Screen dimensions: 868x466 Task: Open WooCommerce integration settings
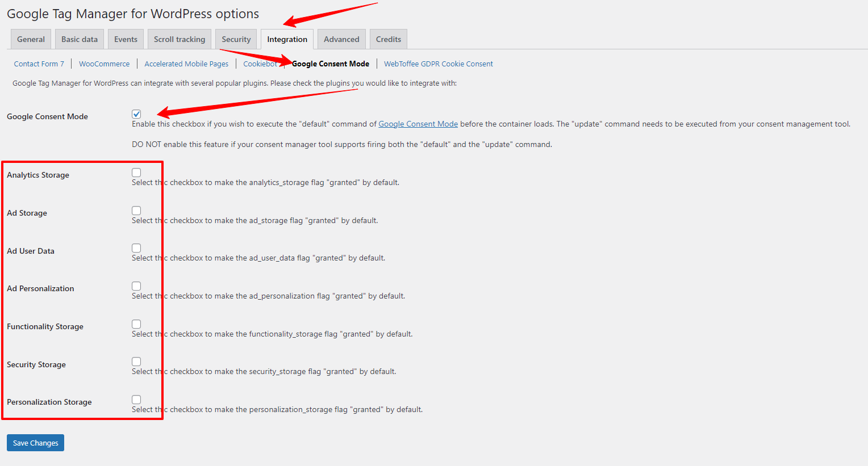(104, 64)
